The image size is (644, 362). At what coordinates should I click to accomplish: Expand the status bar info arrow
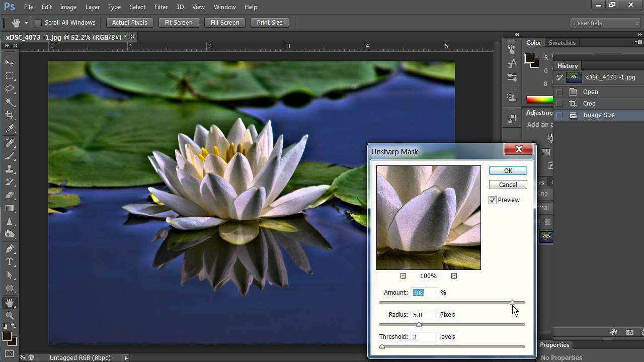(126, 357)
